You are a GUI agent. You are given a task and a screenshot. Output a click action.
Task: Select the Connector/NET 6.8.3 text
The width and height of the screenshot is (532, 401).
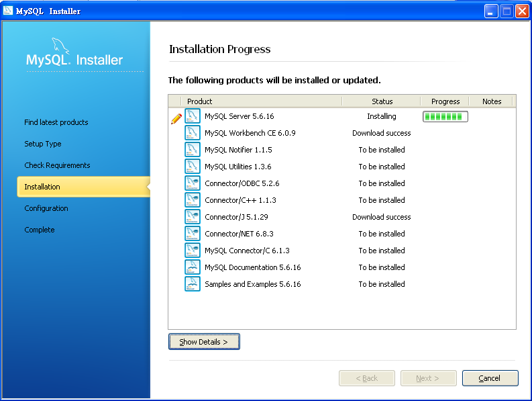pos(239,234)
